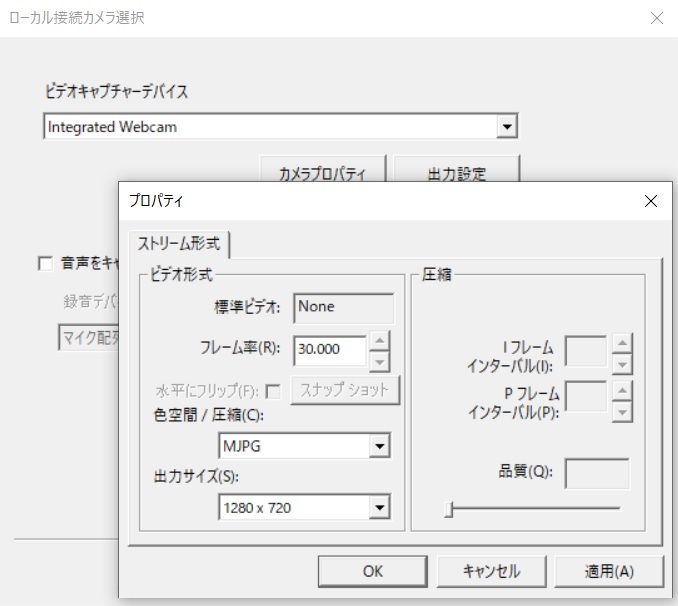Viewport: 678px width, 606px height.
Task: Open the マイク配列 recording device dropdown
Action: point(89,337)
